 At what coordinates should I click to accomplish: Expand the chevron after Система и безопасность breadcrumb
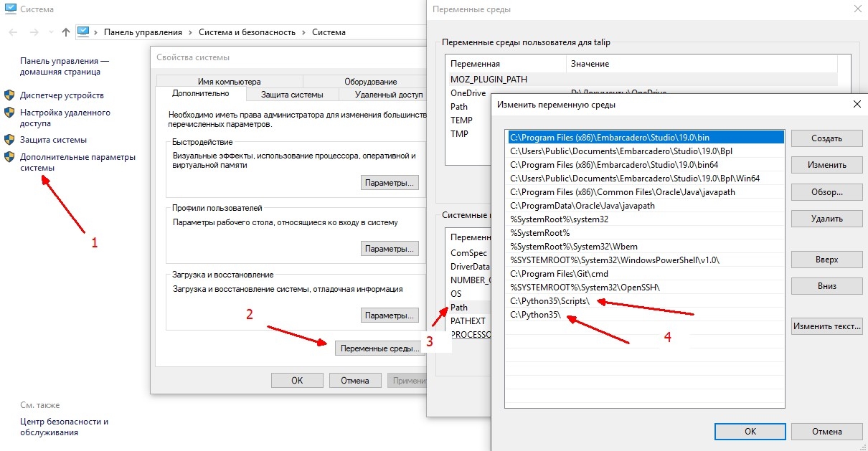tap(304, 32)
